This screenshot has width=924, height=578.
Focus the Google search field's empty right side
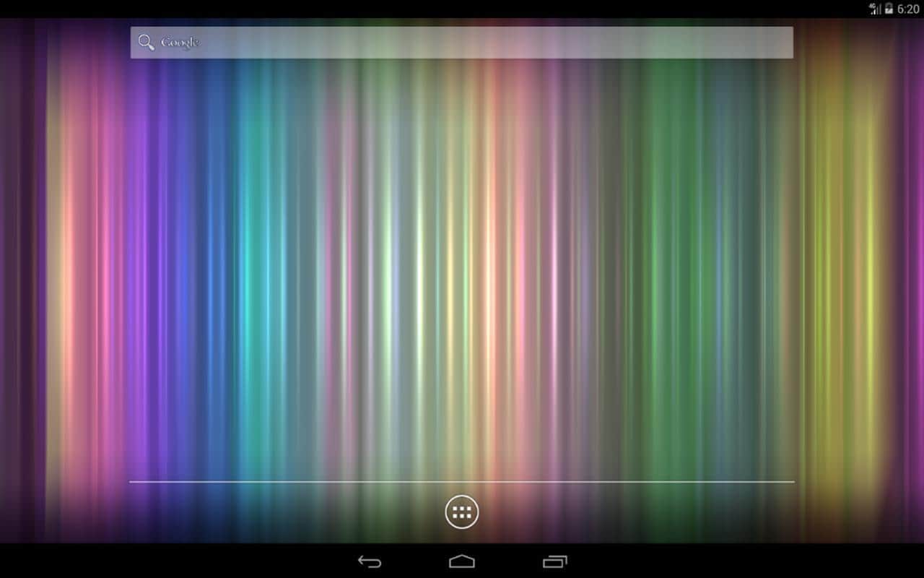pyautogui.click(x=577, y=43)
